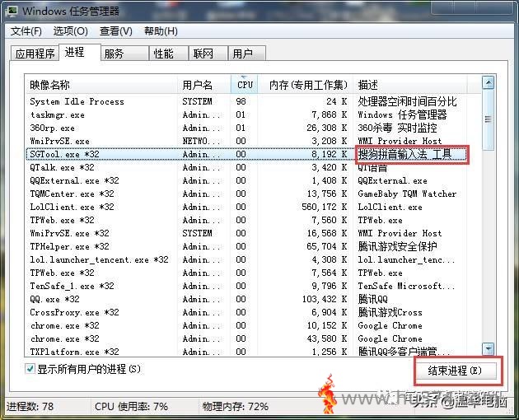Select WmiPrvSE.exe run by NETWO... user

246,141
